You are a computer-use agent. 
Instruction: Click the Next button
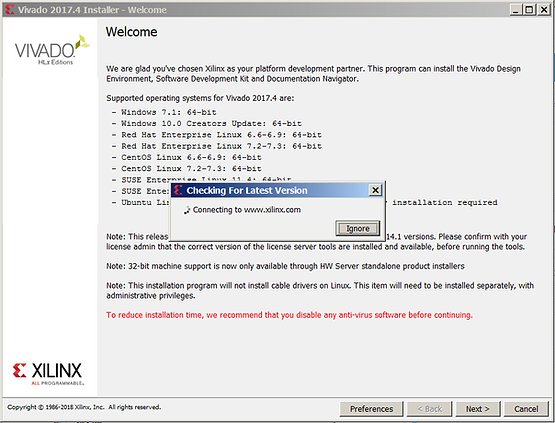pyautogui.click(x=477, y=409)
